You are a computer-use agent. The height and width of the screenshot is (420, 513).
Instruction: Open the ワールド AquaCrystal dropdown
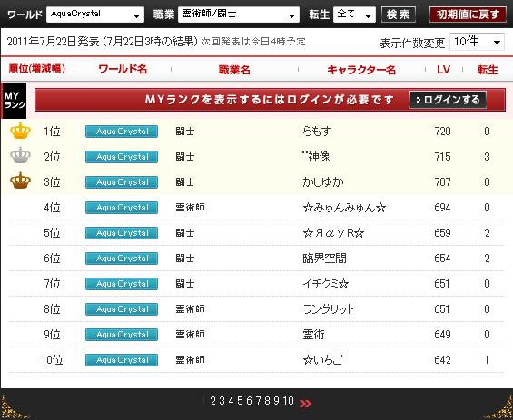pyautogui.click(x=95, y=15)
